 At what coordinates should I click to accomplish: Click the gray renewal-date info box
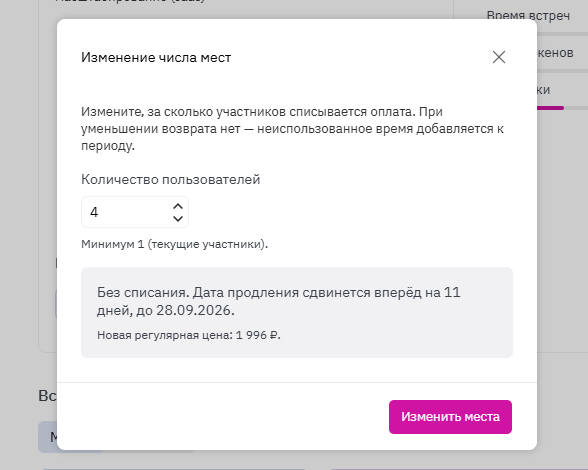pos(297,312)
